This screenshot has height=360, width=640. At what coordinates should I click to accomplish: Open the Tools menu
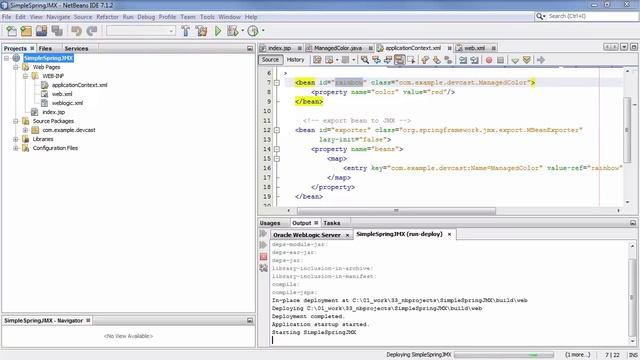(x=207, y=17)
